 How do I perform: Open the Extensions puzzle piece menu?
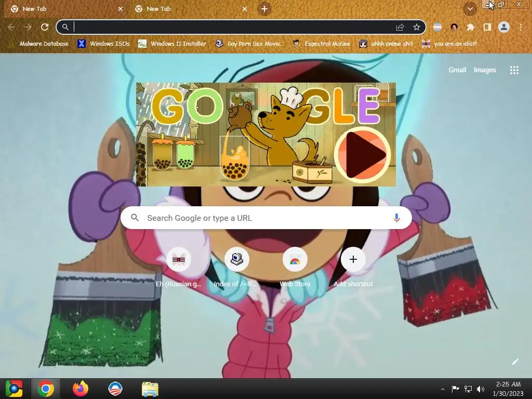point(470,27)
